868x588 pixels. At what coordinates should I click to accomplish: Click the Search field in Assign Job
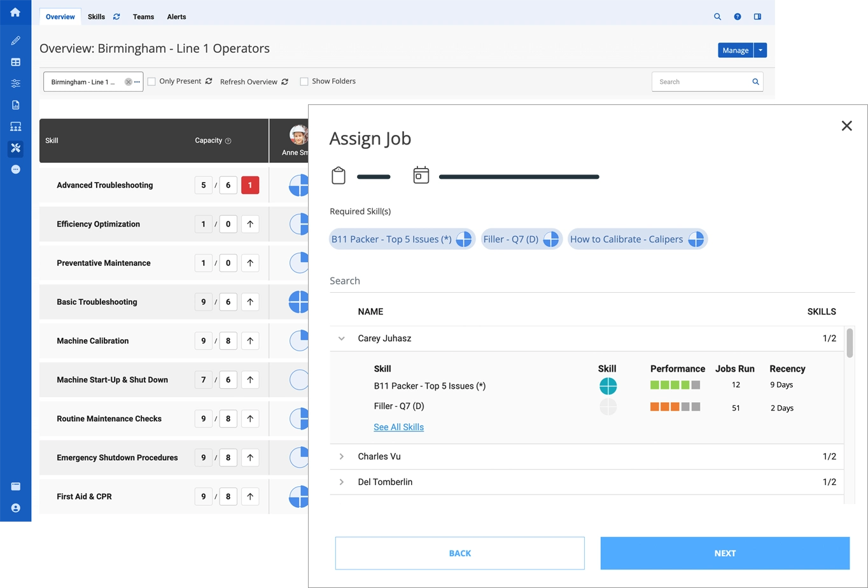coord(592,281)
